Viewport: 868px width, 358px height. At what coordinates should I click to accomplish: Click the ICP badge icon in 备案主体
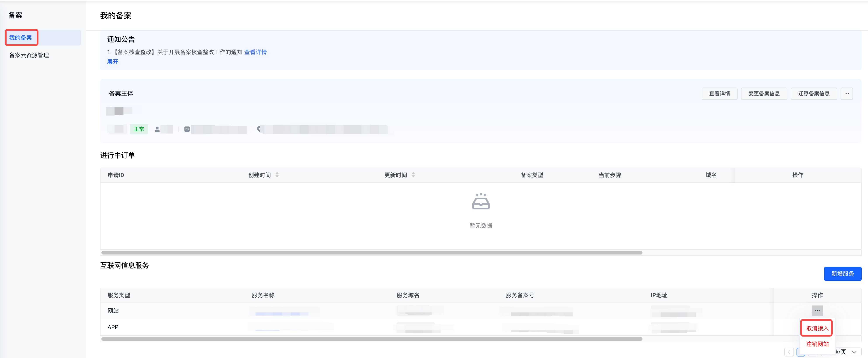187,129
